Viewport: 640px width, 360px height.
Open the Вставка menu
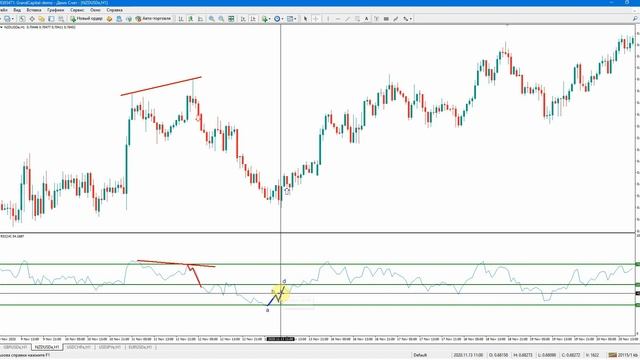point(34,10)
